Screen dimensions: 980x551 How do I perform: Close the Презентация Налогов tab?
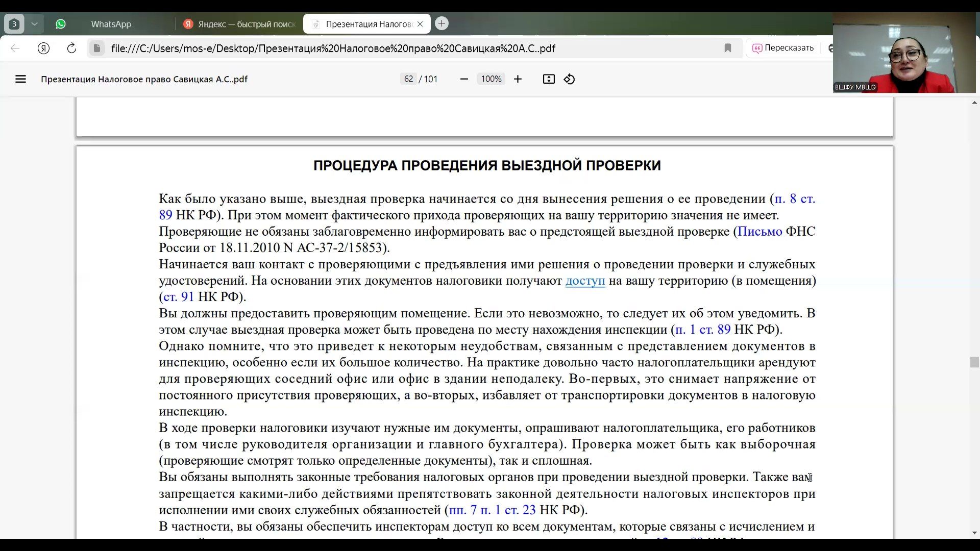point(420,24)
